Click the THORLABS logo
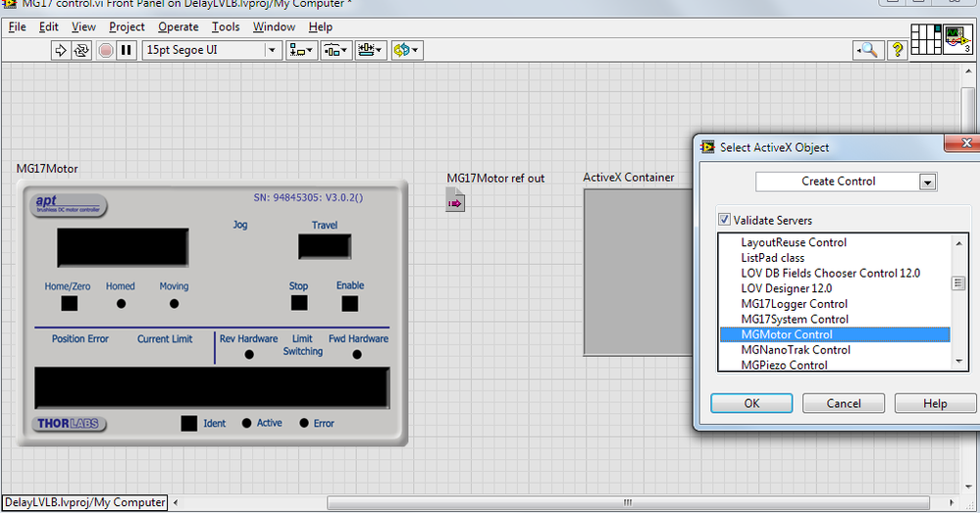This screenshot has height=513, width=980. [x=68, y=424]
